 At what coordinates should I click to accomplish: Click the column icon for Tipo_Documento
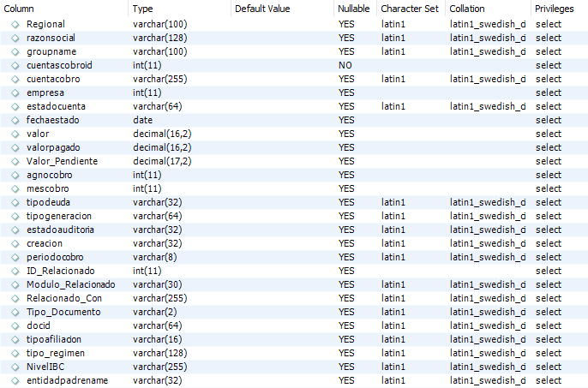point(15,313)
